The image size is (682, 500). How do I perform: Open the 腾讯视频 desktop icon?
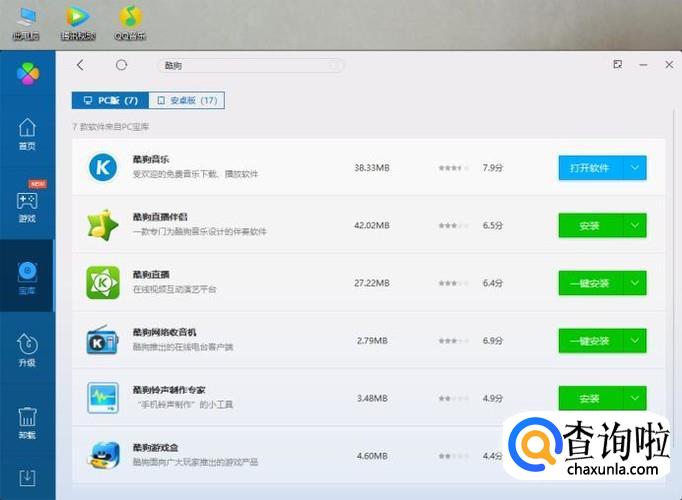pos(78,24)
